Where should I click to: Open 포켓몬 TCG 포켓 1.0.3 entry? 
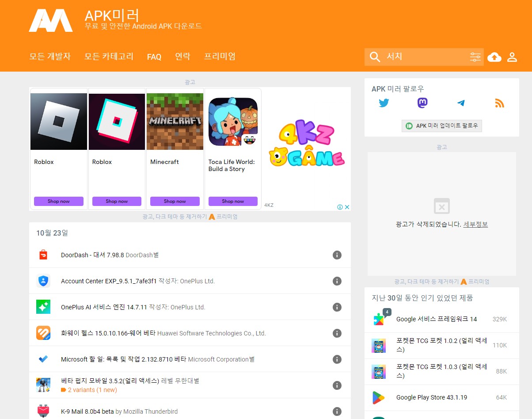coord(442,371)
